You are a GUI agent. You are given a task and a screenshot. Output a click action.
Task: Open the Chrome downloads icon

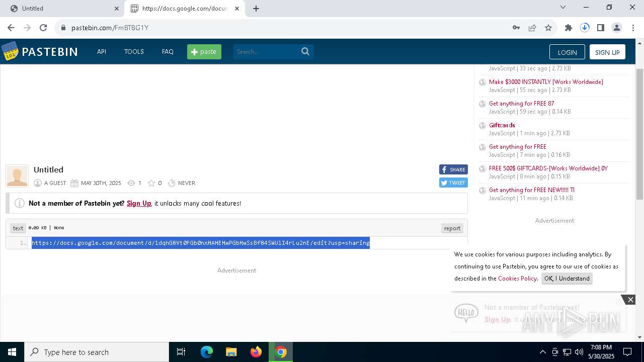click(585, 28)
